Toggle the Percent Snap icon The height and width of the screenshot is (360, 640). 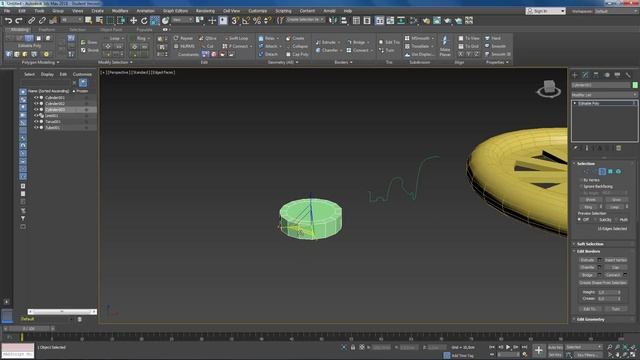coord(257,20)
